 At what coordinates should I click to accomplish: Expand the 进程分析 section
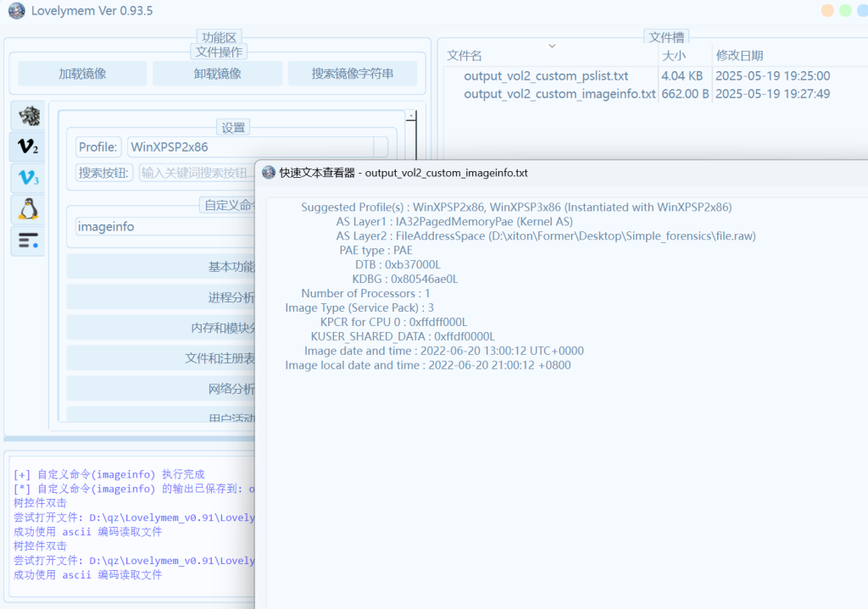pos(231,297)
